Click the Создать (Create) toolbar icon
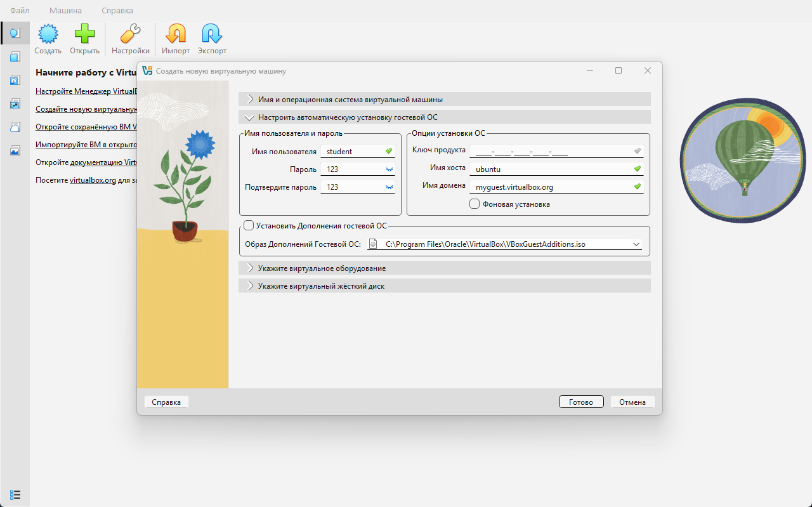Image resolution: width=812 pixels, height=507 pixels. pyautogui.click(x=48, y=34)
